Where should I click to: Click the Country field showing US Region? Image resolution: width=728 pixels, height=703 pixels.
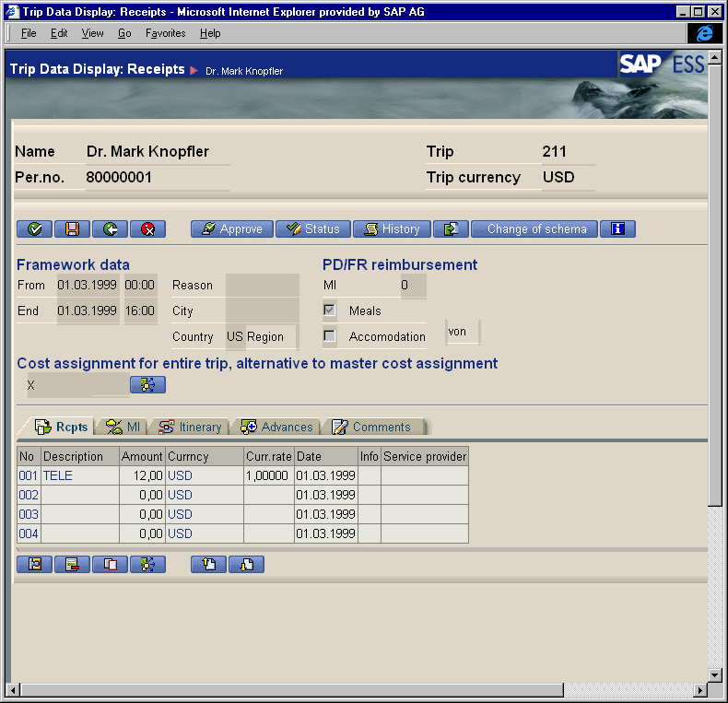(261, 337)
